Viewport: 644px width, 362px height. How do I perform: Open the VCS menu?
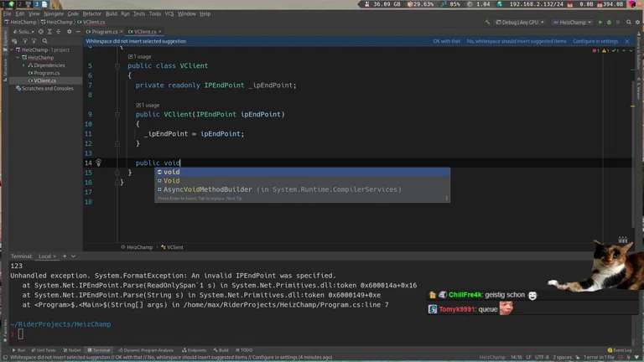(169, 13)
